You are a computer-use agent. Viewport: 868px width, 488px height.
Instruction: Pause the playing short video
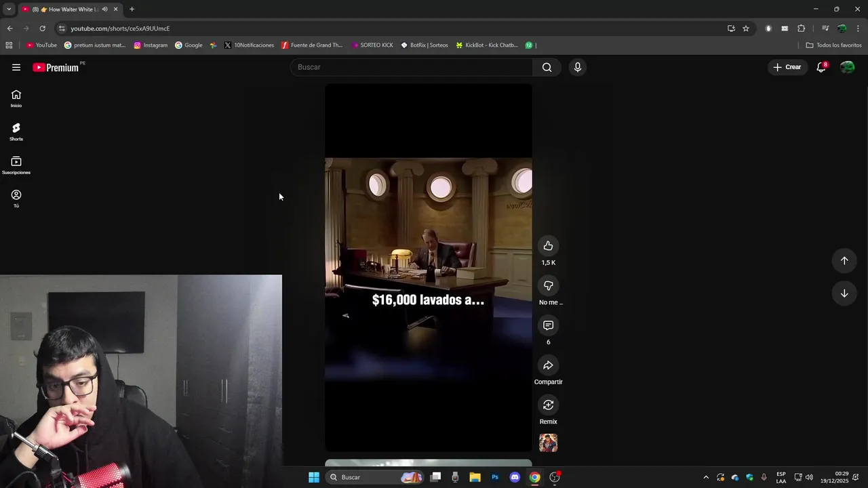point(429,268)
